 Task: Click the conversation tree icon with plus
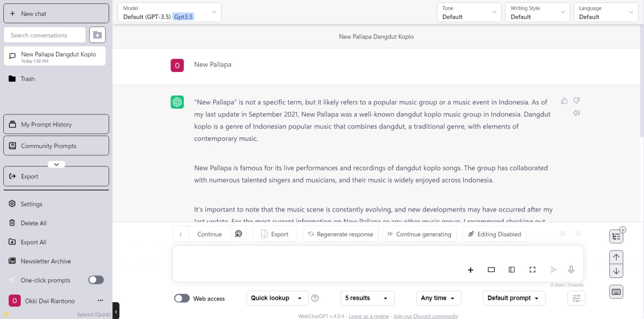(x=617, y=236)
